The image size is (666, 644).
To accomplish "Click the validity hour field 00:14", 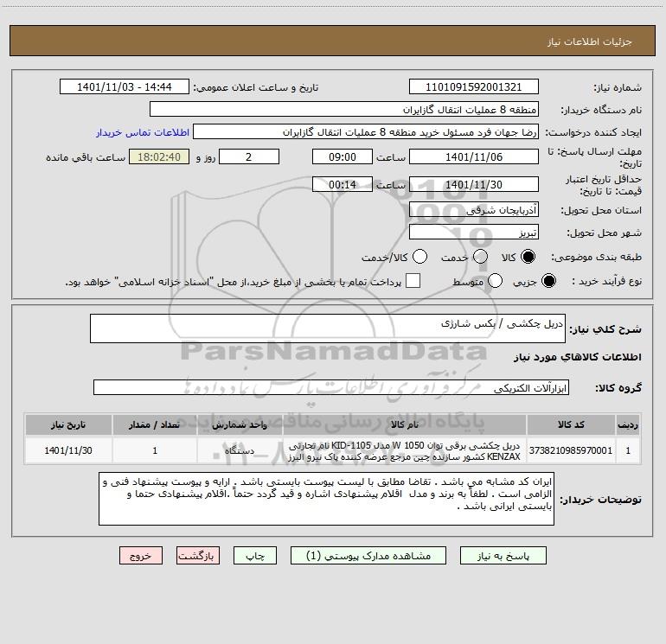I will click(x=343, y=184).
